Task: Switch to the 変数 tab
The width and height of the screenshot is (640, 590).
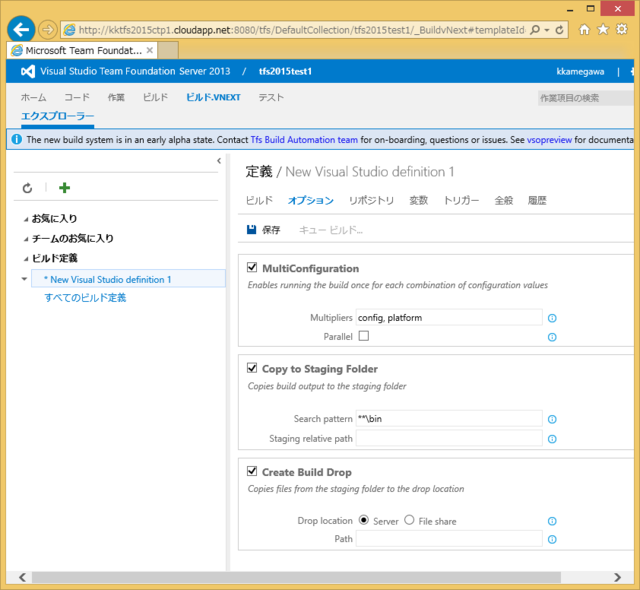Action: tap(419, 200)
